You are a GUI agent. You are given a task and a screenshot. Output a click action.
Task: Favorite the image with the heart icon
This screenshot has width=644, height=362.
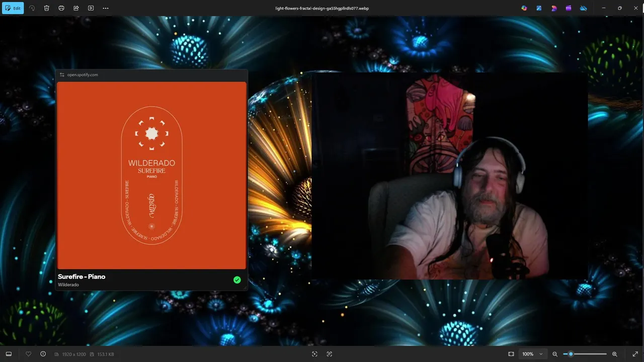pyautogui.click(x=28, y=354)
